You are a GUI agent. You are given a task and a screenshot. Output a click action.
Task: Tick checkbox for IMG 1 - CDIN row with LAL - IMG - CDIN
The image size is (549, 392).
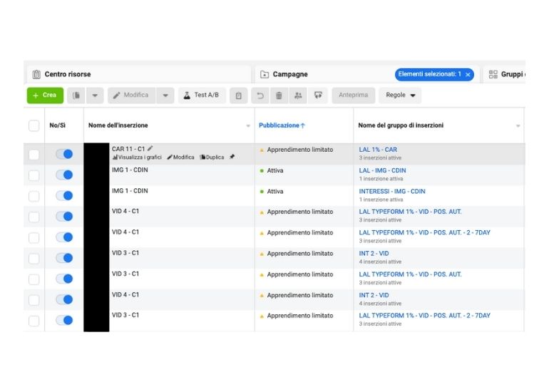(34, 175)
